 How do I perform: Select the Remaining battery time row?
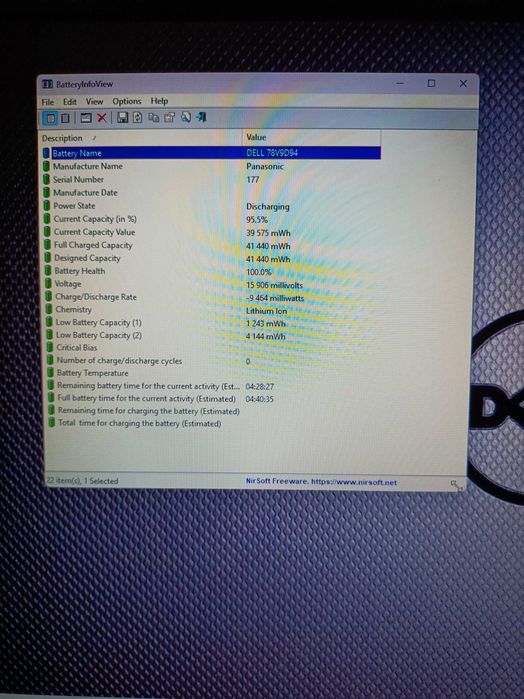tap(212, 386)
